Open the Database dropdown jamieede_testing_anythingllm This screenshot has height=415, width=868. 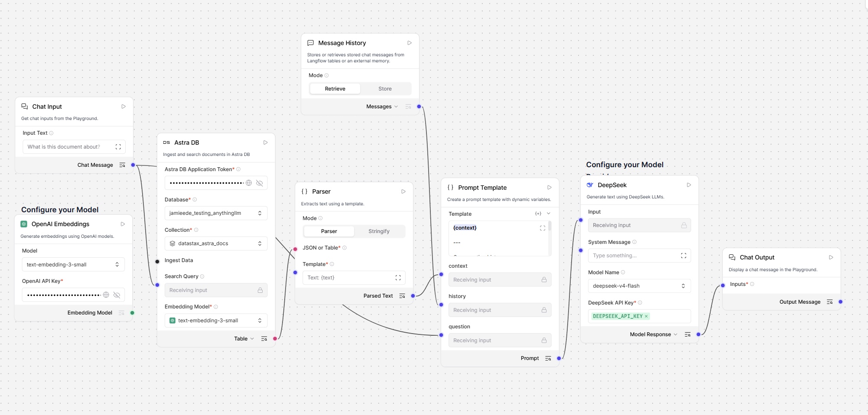(216, 213)
